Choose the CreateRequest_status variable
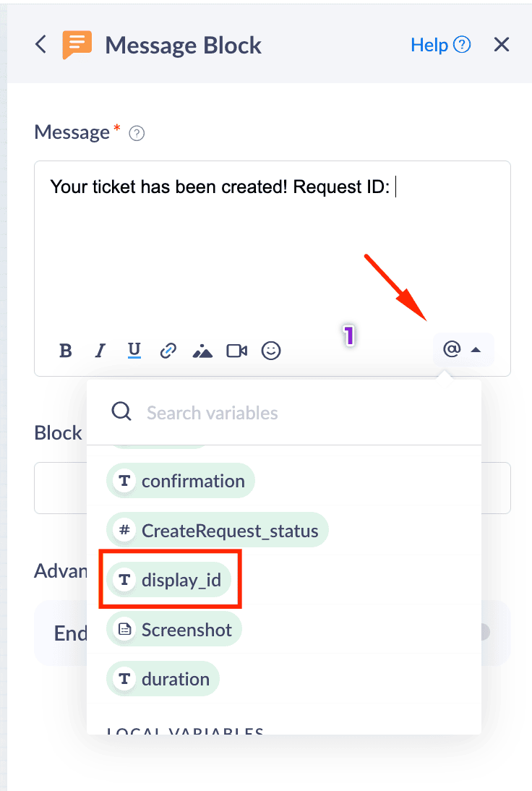 coord(218,531)
